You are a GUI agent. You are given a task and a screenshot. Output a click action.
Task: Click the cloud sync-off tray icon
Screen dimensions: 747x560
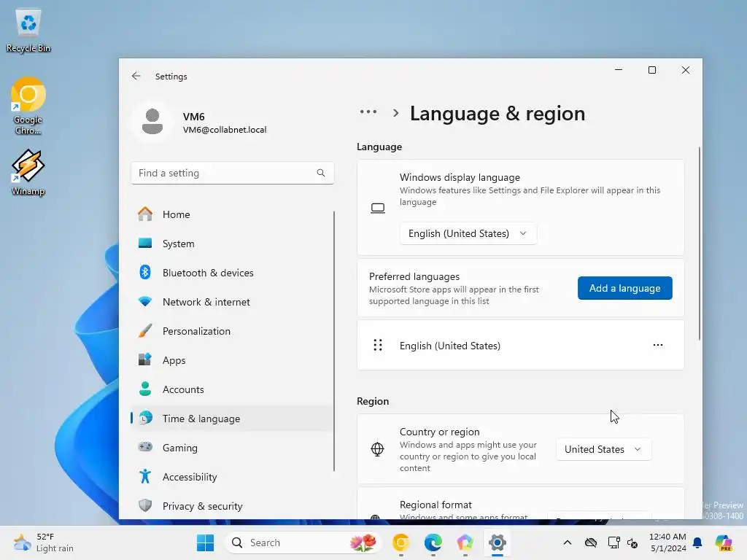pyautogui.click(x=591, y=542)
